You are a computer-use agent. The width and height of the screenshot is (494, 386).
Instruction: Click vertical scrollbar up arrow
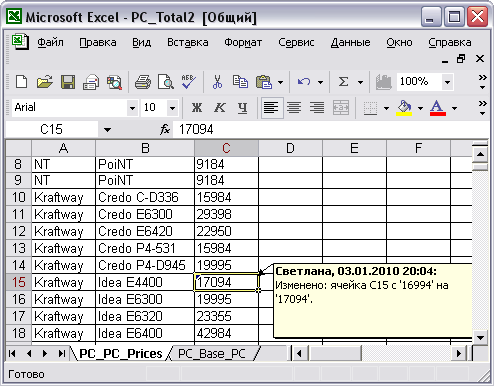(x=480, y=154)
